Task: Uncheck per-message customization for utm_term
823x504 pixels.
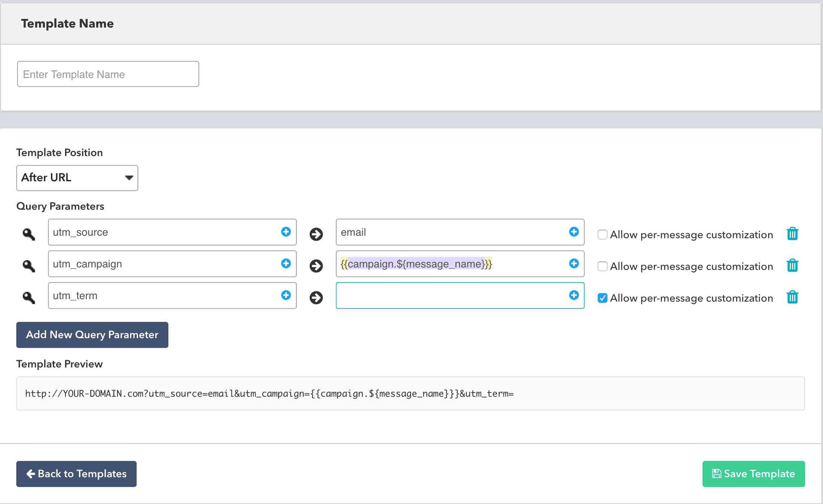Action: 602,298
